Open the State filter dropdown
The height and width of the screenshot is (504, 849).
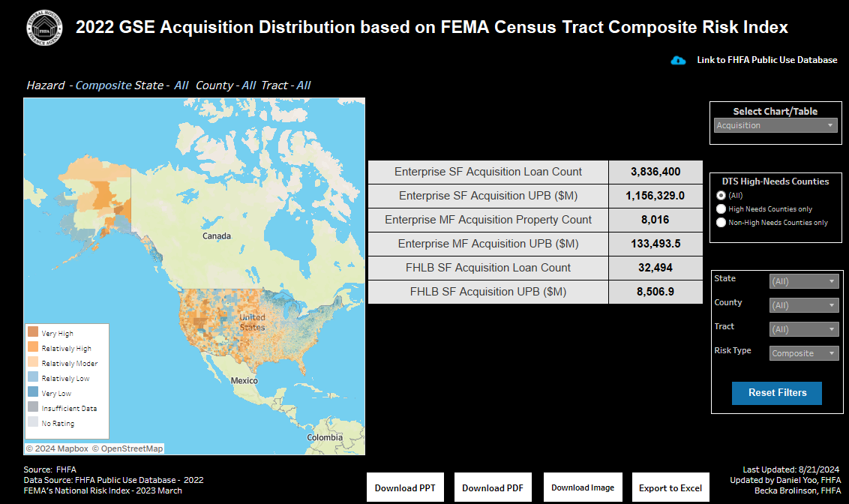pyautogui.click(x=804, y=281)
